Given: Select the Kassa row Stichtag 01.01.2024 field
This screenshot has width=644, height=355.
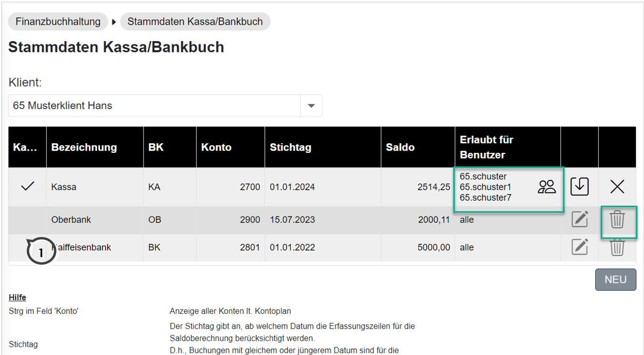Looking at the screenshot, I should pos(292,187).
